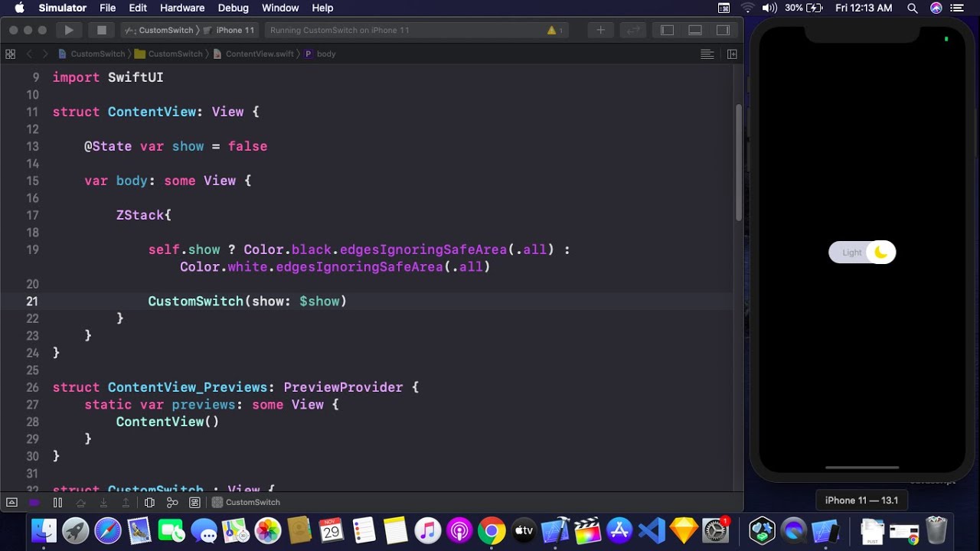Open the Hardware menu
Screen dimensions: 980x551
point(182,8)
